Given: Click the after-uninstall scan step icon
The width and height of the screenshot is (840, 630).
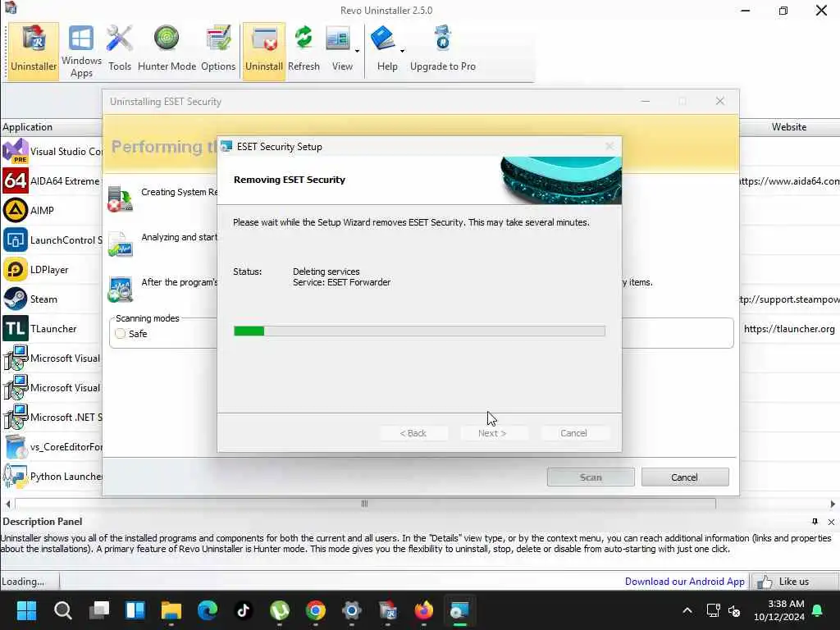Looking at the screenshot, I should [120, 290].
